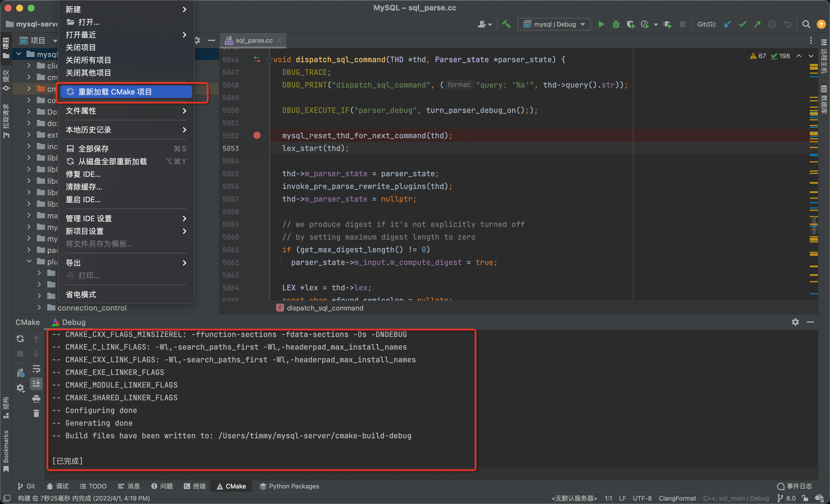Open editor tabs more options

810,40
